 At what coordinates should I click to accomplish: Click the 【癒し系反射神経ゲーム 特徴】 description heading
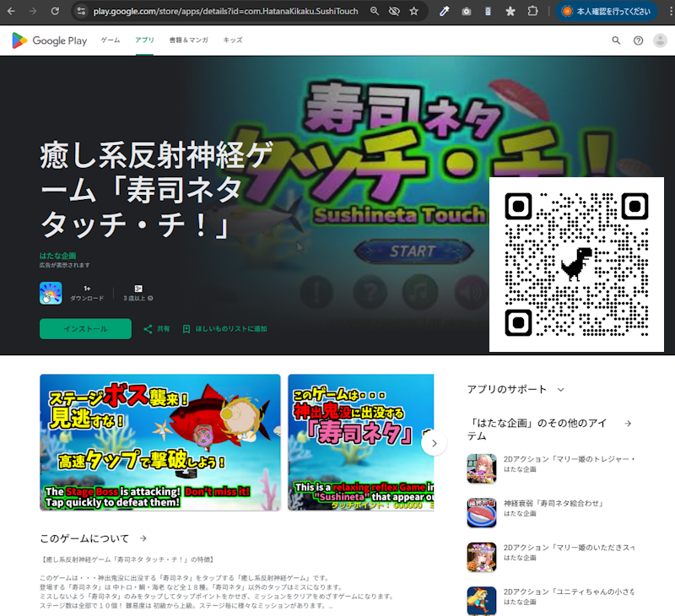tap(127, 559)
